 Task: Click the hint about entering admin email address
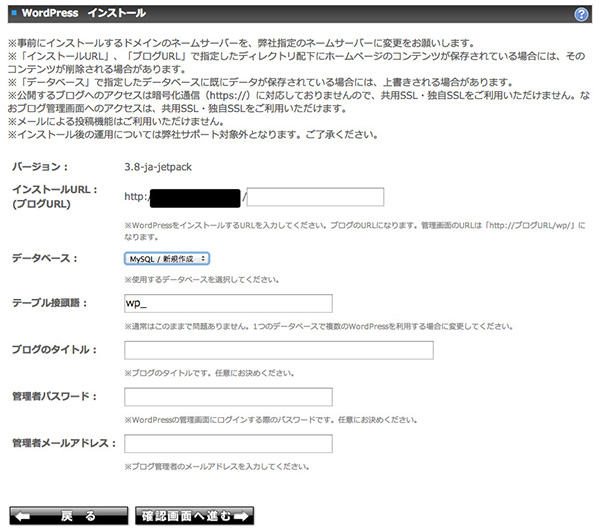pos(217,467)
